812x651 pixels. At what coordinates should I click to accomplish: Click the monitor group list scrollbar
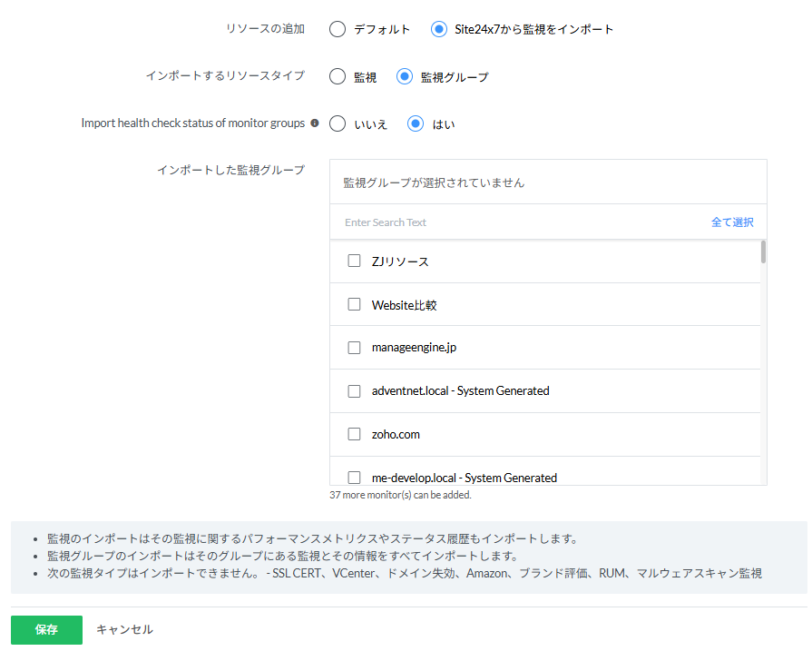pos(763,252)
